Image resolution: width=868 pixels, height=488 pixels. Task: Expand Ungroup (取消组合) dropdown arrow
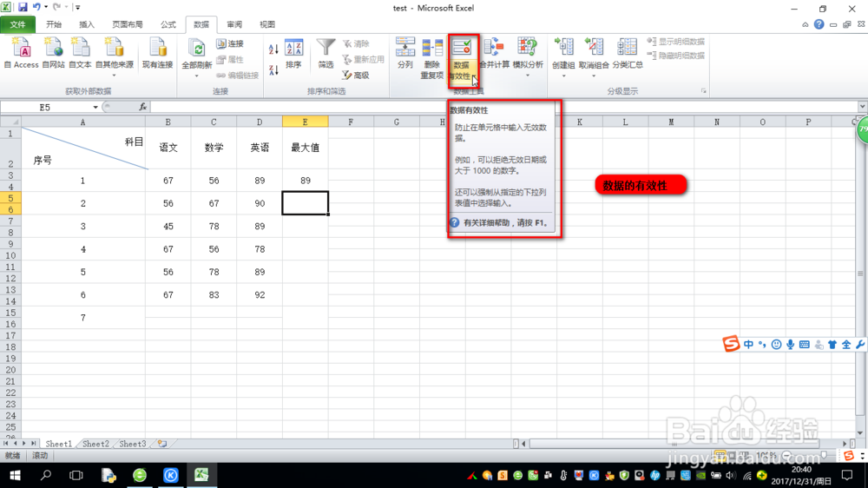coord(594,76)
